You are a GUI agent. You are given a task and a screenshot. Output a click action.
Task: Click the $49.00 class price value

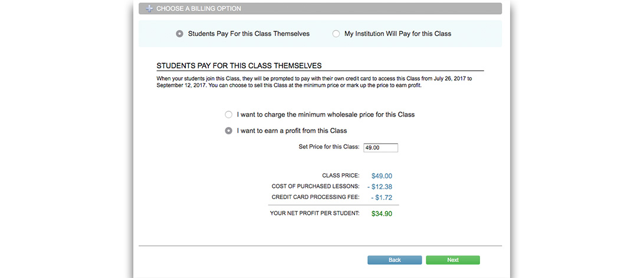[x=382, y=176]
